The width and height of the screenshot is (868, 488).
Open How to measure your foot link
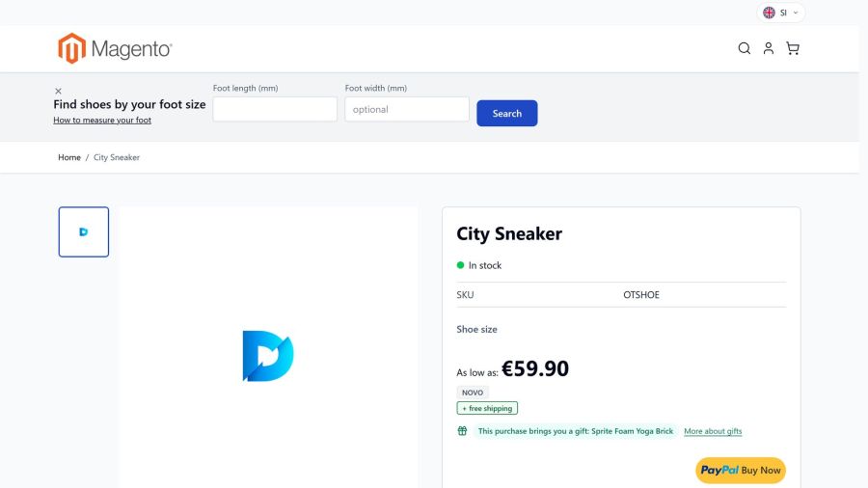(x=102, y=120)
